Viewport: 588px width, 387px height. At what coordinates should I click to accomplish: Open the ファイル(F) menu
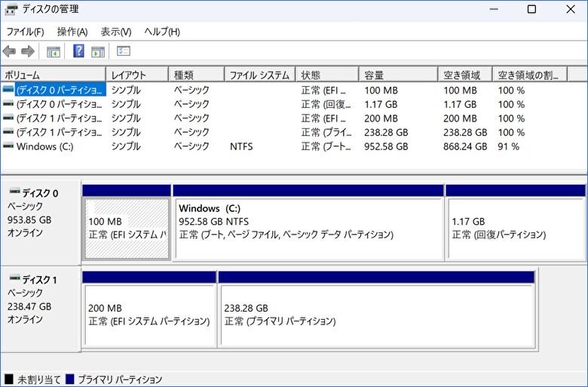pyautogui.click(x=25, y=32)
